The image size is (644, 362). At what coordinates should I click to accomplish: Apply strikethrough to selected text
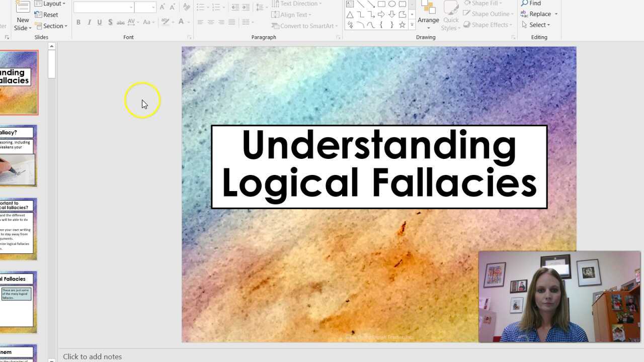tap(120, 22)
